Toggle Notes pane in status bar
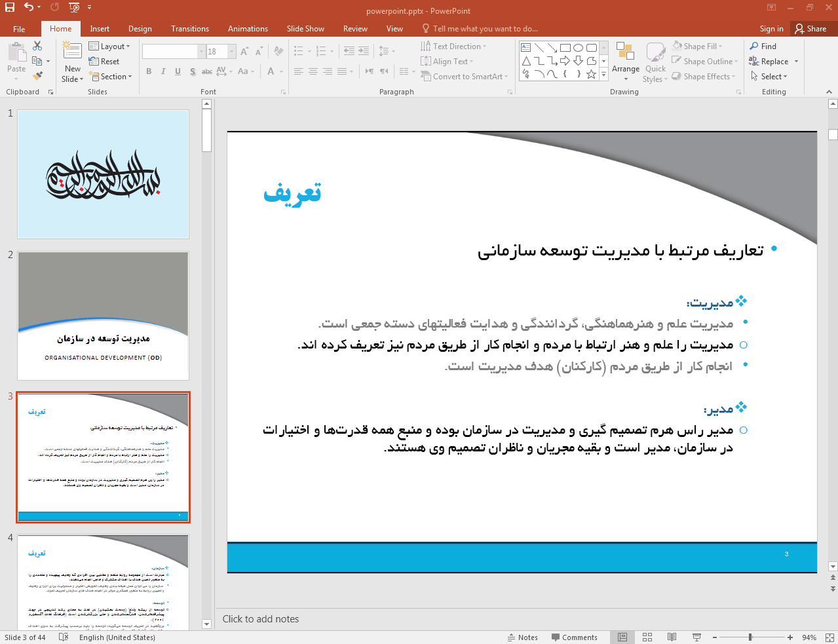838x644 pixels. tap(522, 637)
